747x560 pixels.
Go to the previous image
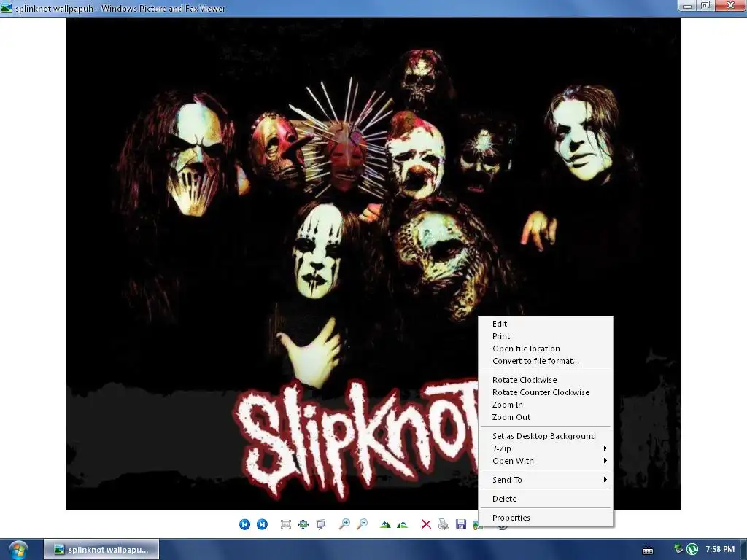point(244,524)
